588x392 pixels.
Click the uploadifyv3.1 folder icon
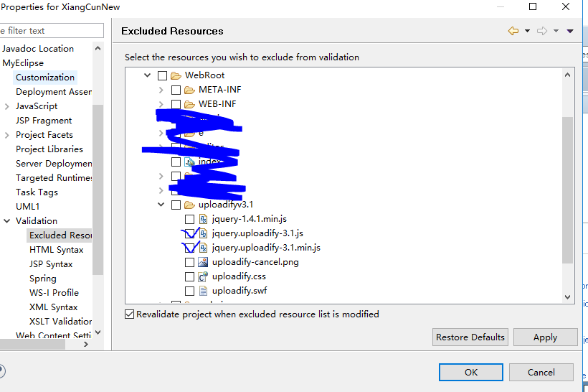189,205
